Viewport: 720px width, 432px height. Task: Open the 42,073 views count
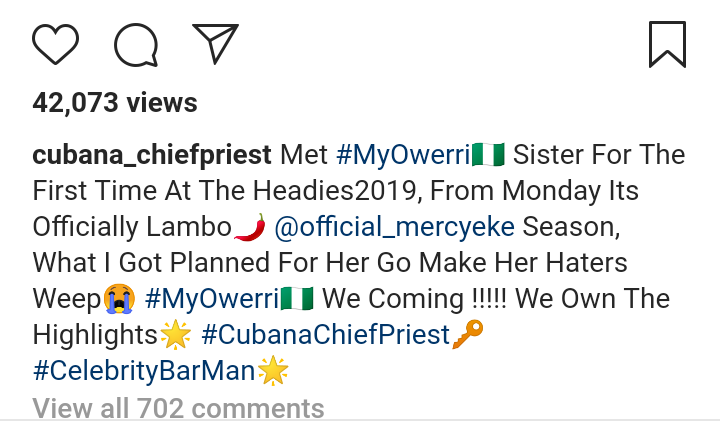[115, 102]
